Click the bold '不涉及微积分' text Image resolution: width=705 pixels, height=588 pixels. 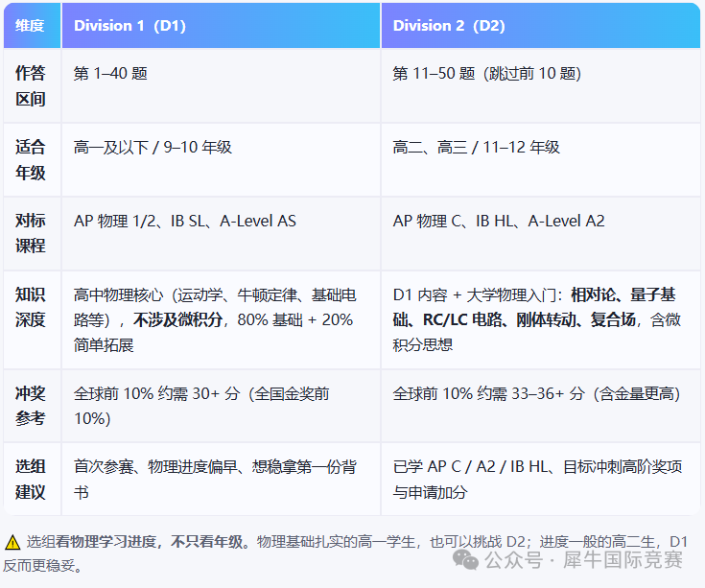(x=178, y=319)
